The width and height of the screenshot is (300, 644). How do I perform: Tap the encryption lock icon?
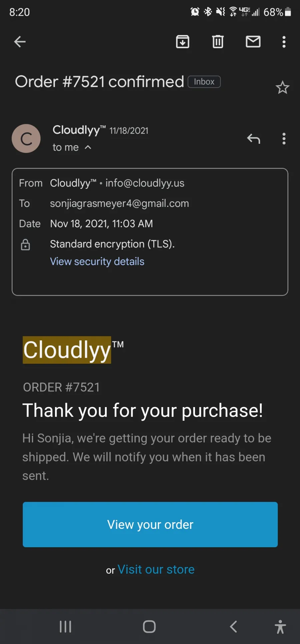[x=25, y=245]
